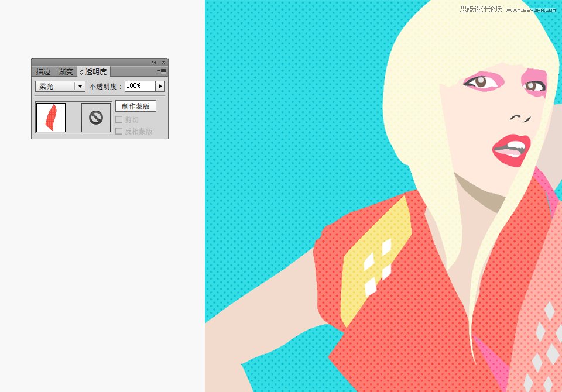Open the 柔光 blend mode dropdown
Image resolution: width=562 pixels, height=392 pixels.
(x=60, y=87)
